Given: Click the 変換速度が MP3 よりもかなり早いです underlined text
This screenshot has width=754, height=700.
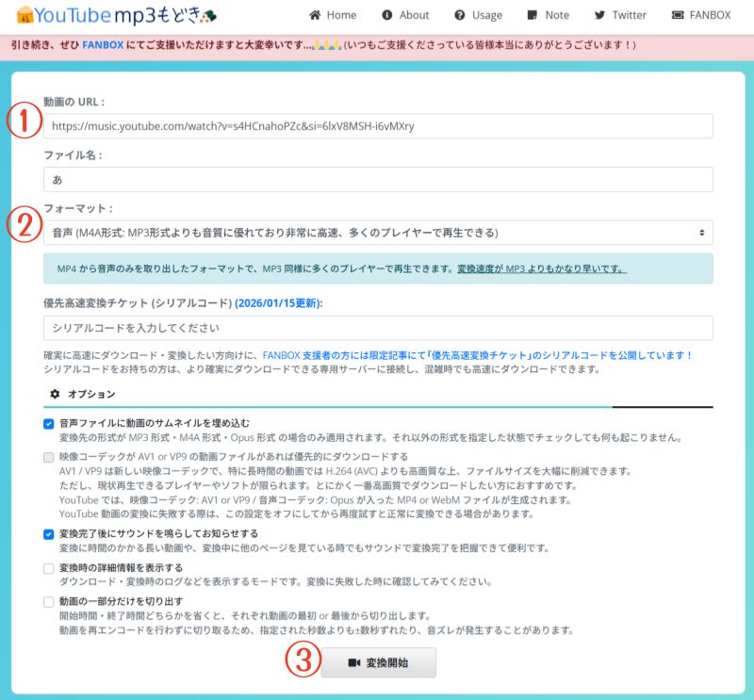Looking at the screenshot, I should tap(542, 269).
